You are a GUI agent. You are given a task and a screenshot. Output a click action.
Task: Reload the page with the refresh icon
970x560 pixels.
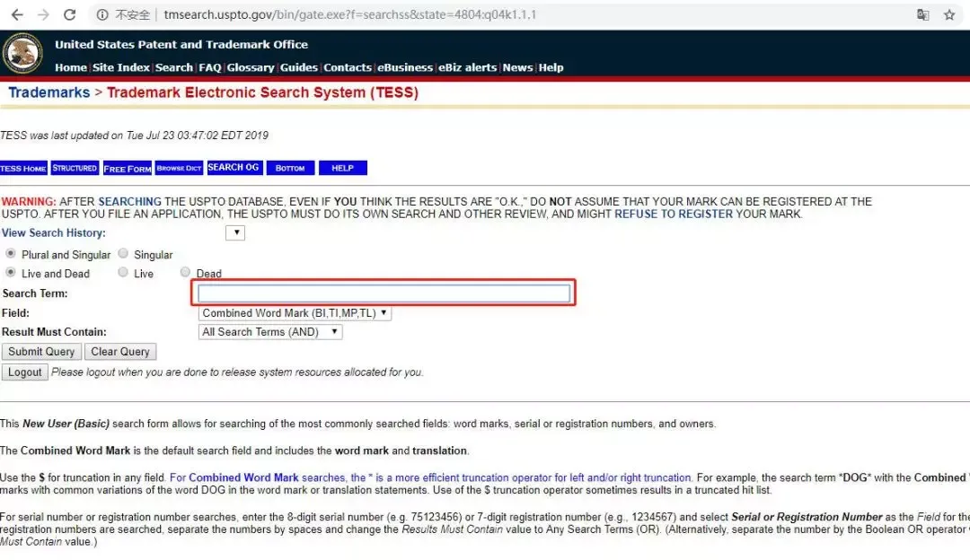pos(70,15)
